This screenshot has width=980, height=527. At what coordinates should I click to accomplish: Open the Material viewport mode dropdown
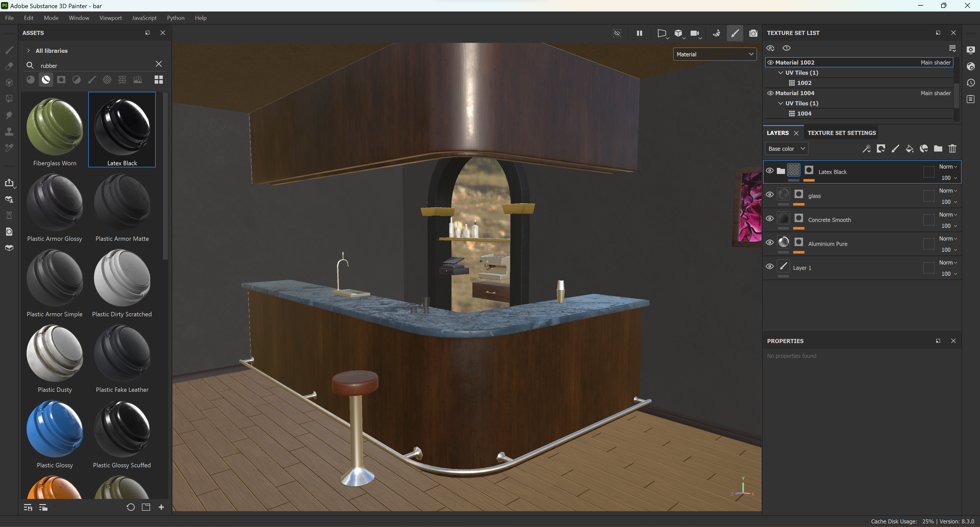coord(715,54)
